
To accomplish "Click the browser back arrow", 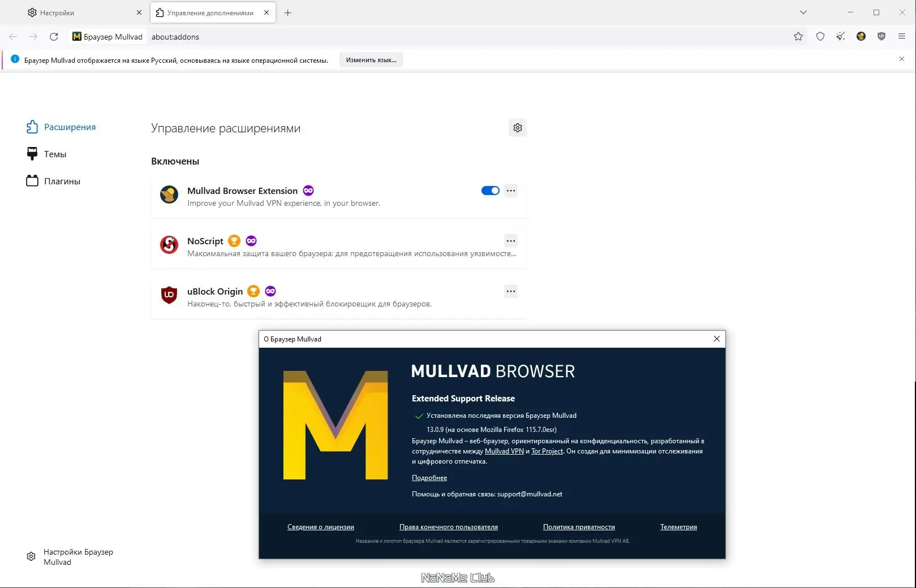I will (x=13, y=37).
